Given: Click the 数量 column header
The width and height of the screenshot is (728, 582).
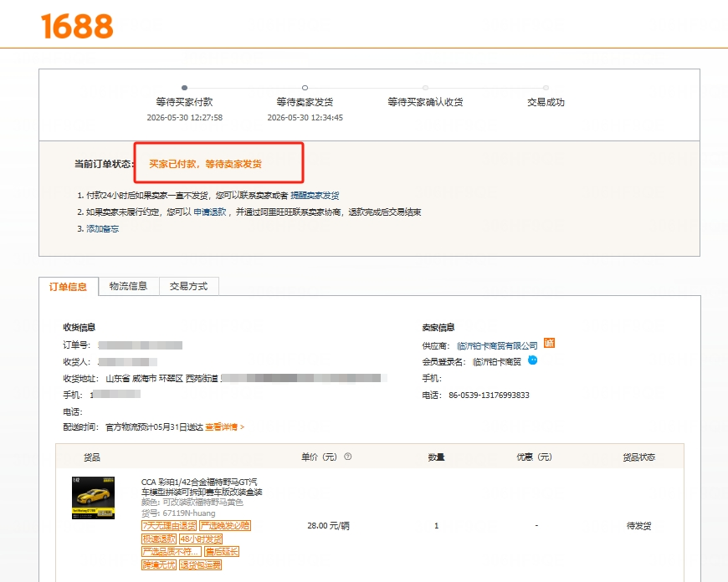Looking at the screenshot, I should point(437,457).
